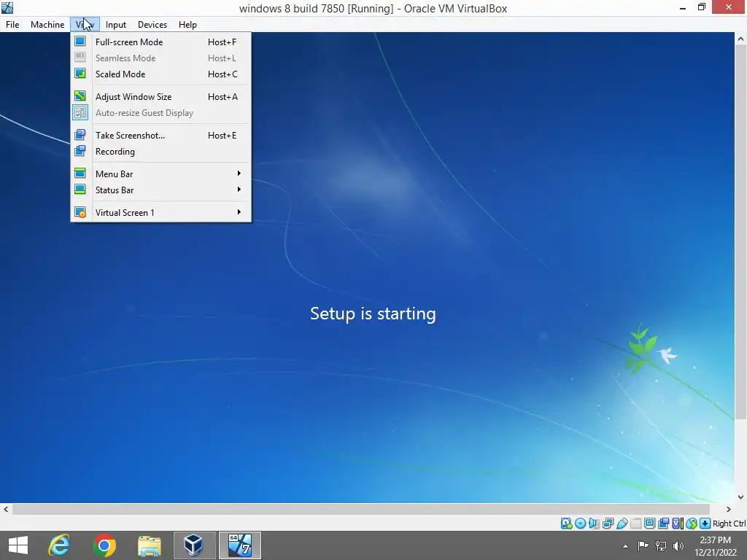The height and width of the screenshot is (560, 747).
Task: Open Internet Explorer from the taskbar
Action: [x=59, y=545]
